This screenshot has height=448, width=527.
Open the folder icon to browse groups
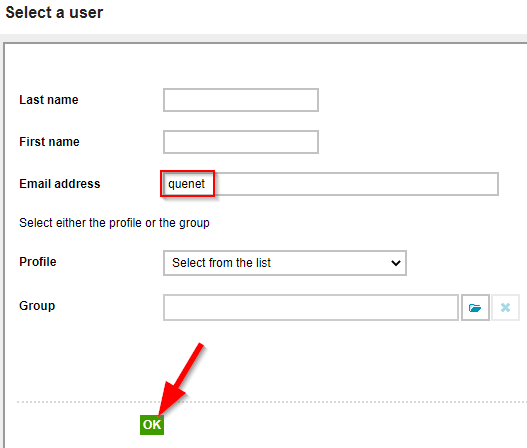(475, 308)
